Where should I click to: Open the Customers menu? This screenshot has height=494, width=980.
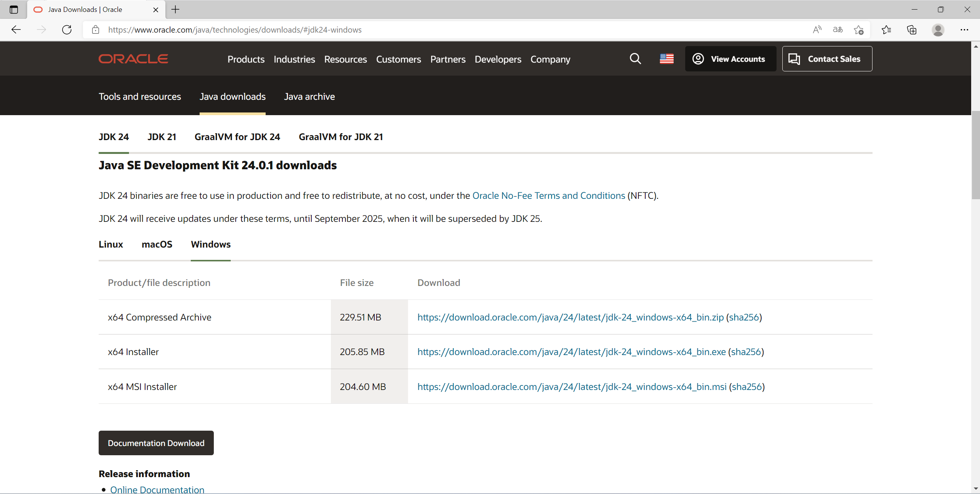pos(398,59)
